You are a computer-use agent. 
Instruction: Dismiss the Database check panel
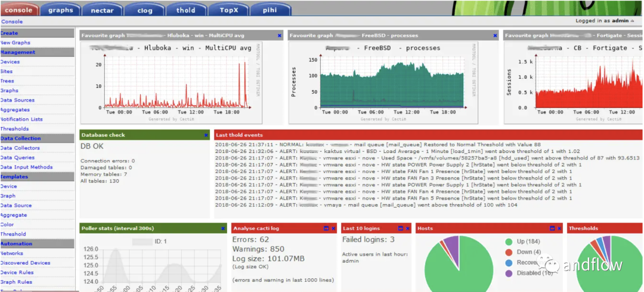click(x=206, y=136)
